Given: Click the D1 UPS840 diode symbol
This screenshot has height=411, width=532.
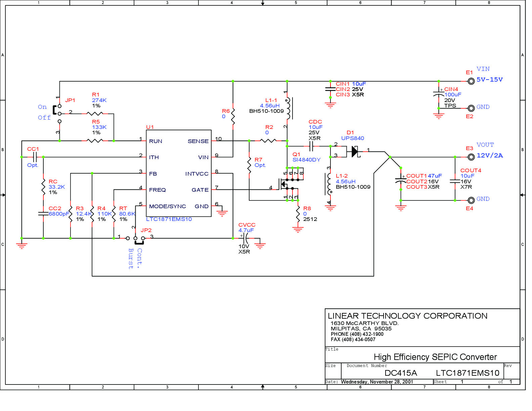Looking at the screenshot, I should coord(355,152).
